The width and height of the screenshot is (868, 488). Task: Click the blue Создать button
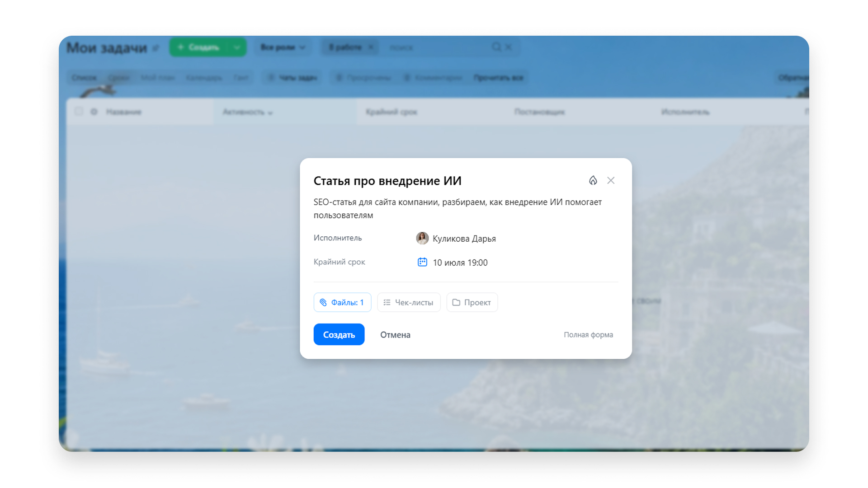pyautogui.click(x=339, y=334)
